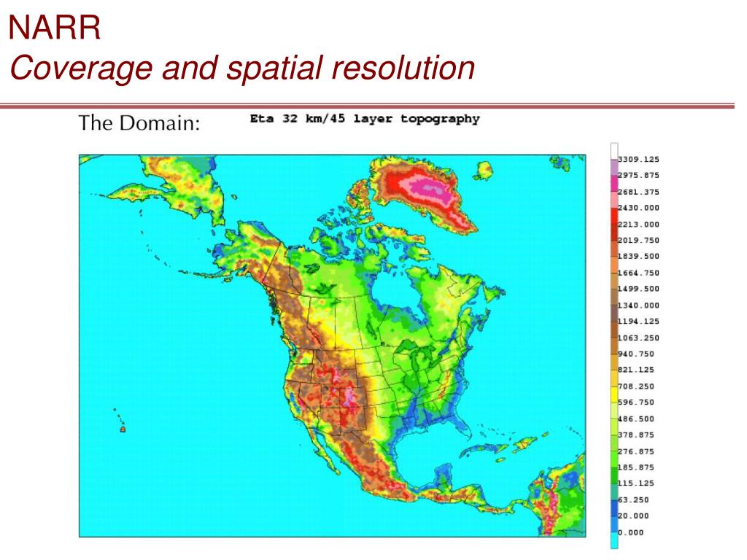747x560 pixels.
Task: Select the "Coverage and spatial resolution" subtitle
Action: click(x=242, y=68)
